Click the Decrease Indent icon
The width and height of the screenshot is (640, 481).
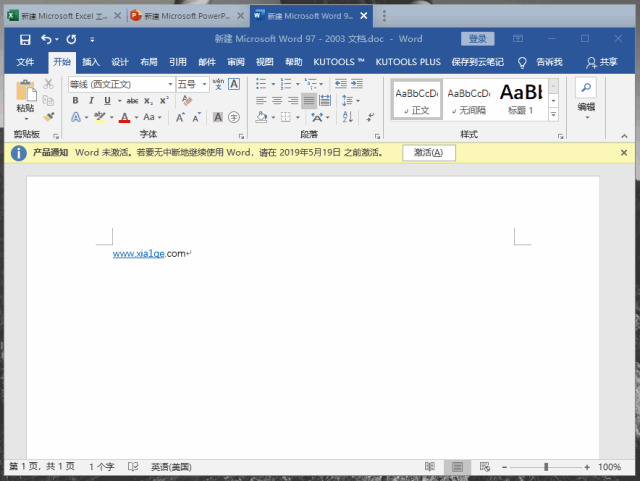click(340, 84)
